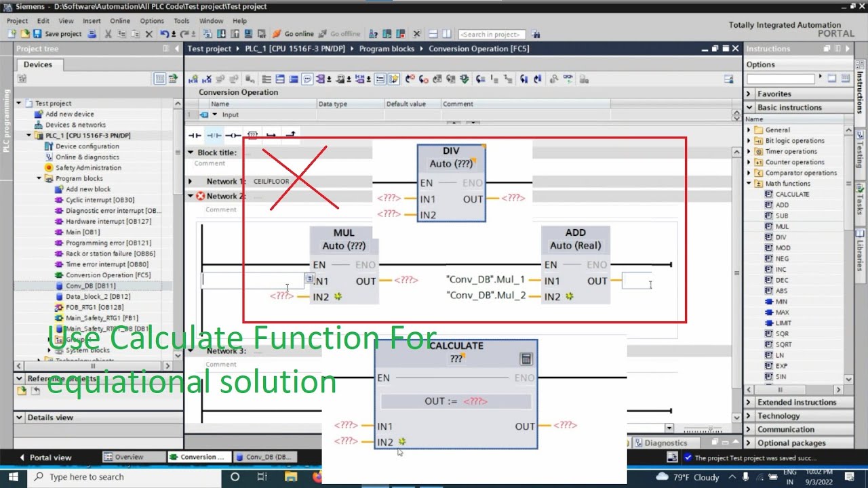The height and width of the screenshot is (488, 868).
Task: Collapse Program blocks folder in project tree
Action: tap(39, 178)
